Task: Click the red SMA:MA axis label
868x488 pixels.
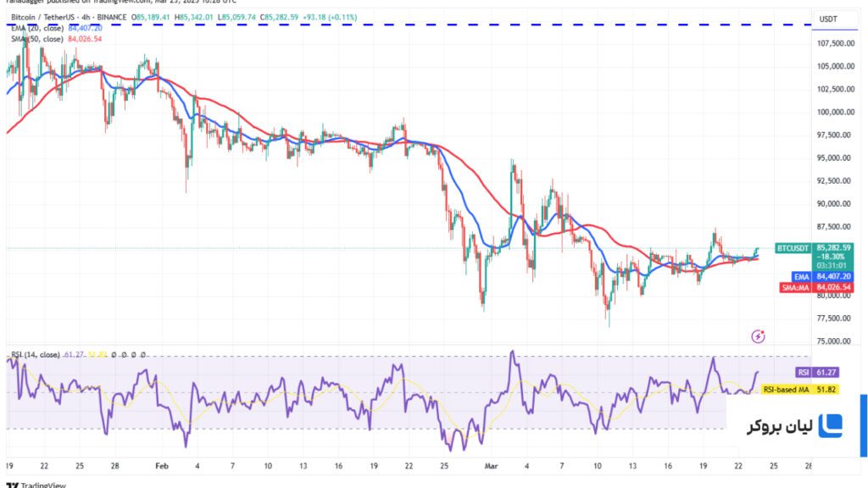Action: [795, 288]
